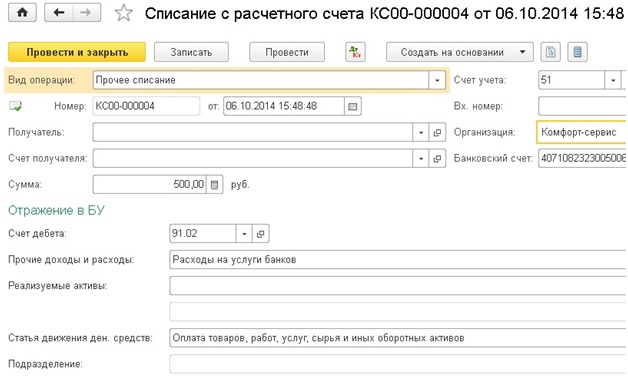Open the Получатель record with the open icon
The height and width of the screenshot is (387, 628).
point(437,132)
